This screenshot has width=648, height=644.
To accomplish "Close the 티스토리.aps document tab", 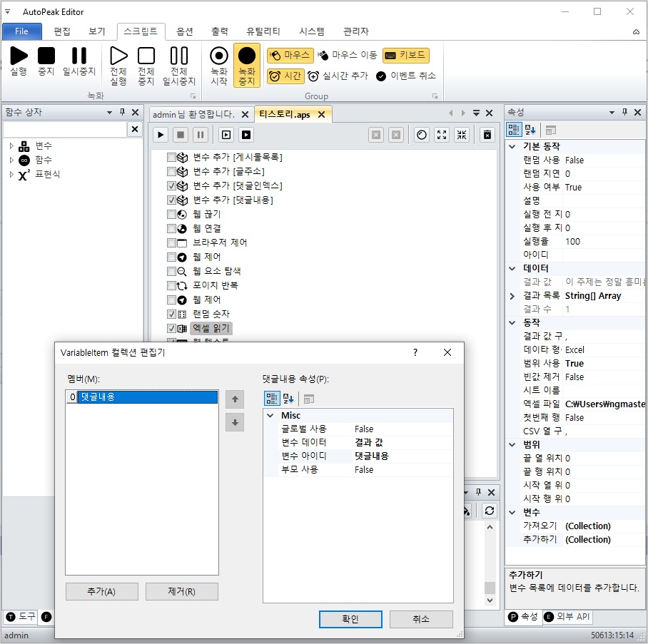I will (x=322, y=114).
